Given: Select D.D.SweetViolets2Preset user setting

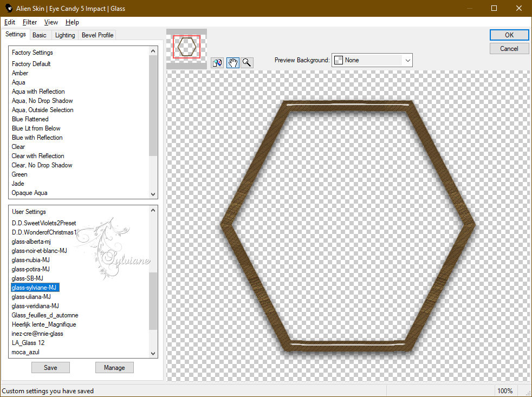Looking at the screenshot, I should point(44,223).
